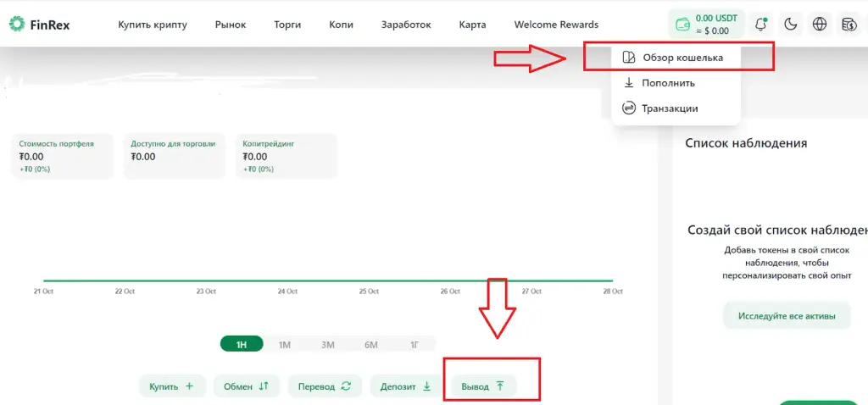Click the Стоимость портфеля card
The width and height of the screenshot is (868, 405).
click(x=62, y=156)
